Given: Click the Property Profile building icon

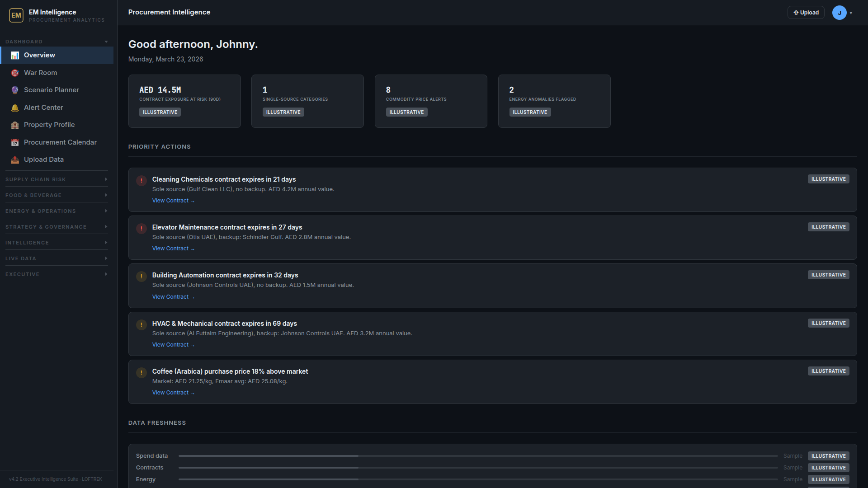Looking at the screenshot, I should pyautogui.click(x=15, y=125).
